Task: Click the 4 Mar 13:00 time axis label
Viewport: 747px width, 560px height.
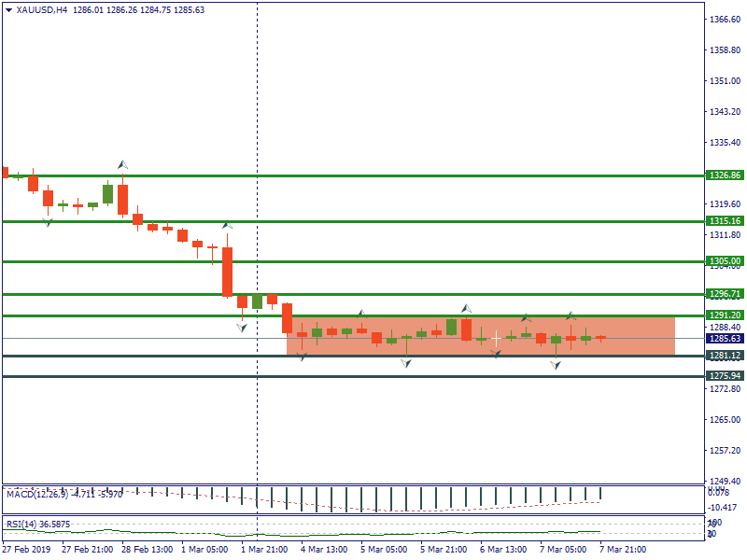Action: point(325,550)
